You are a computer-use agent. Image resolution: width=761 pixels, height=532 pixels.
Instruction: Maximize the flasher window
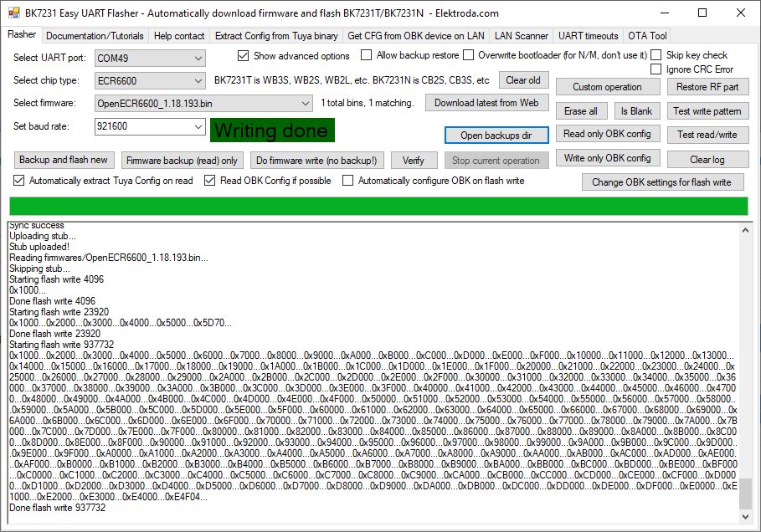(x=702, y=13)
